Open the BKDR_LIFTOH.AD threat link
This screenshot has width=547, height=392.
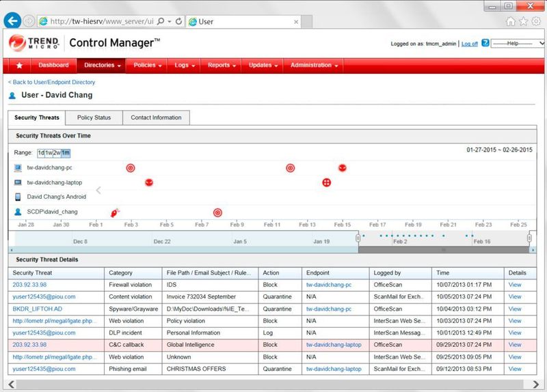click(38, 309)
